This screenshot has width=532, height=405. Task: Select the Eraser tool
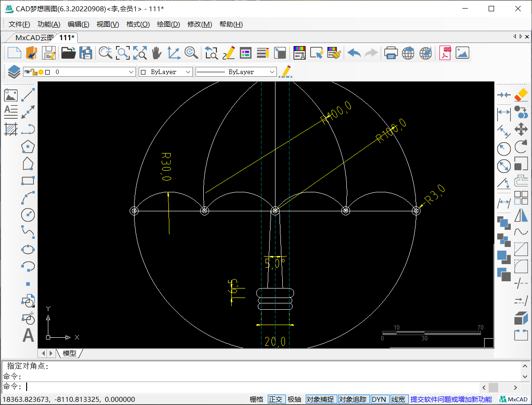click(x=521, y=95)
